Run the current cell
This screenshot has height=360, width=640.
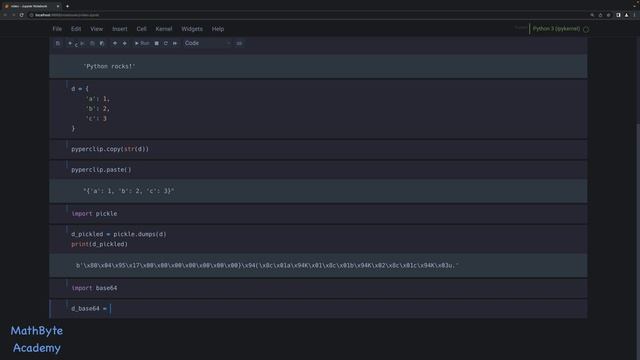pos(142,43)
